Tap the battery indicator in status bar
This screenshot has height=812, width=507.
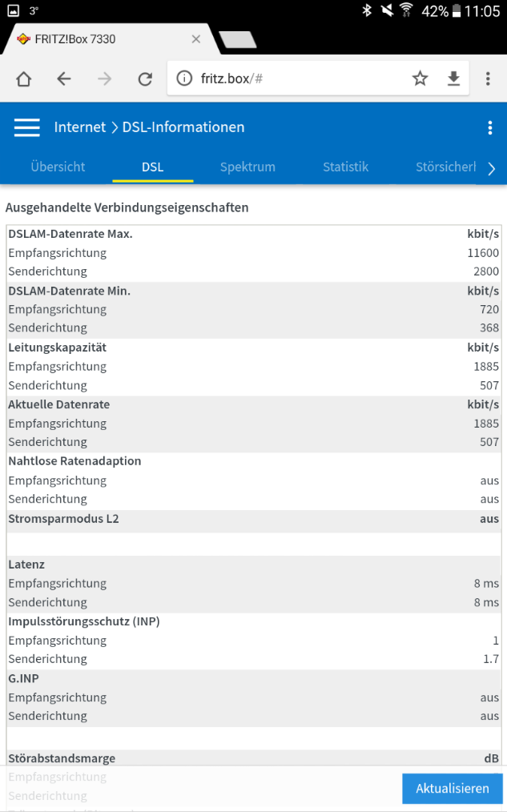point(457,11)
